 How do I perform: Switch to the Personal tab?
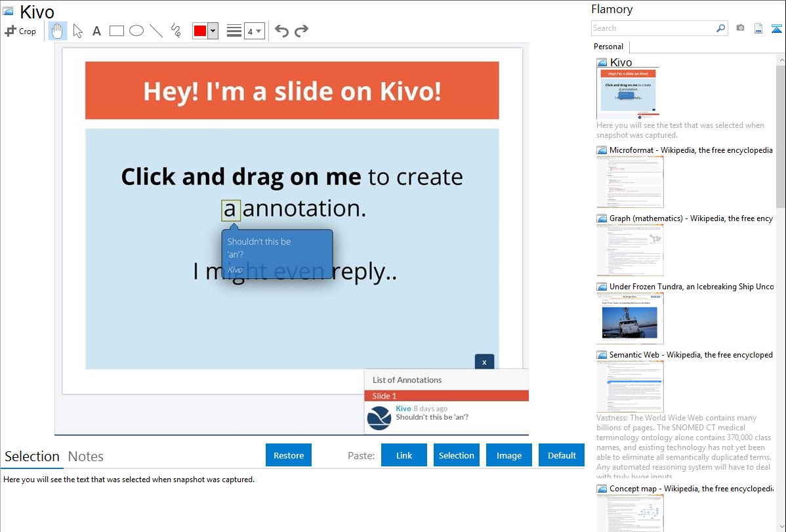609,47
